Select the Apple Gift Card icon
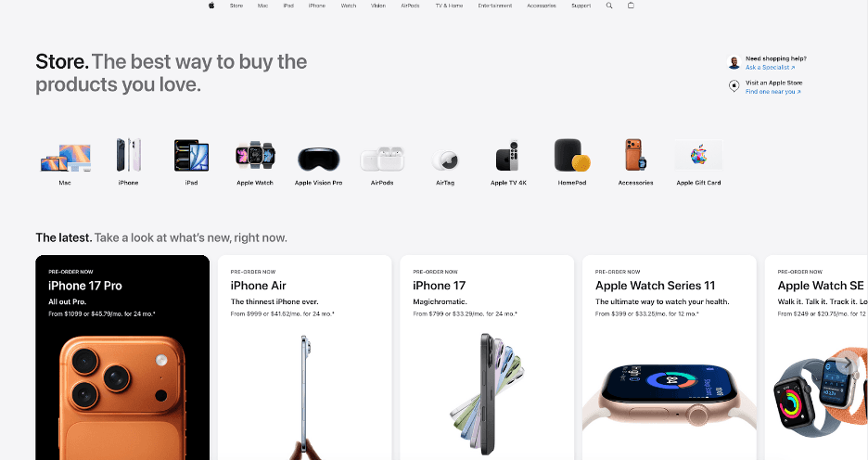868x460 pixels. pos(698,155)
